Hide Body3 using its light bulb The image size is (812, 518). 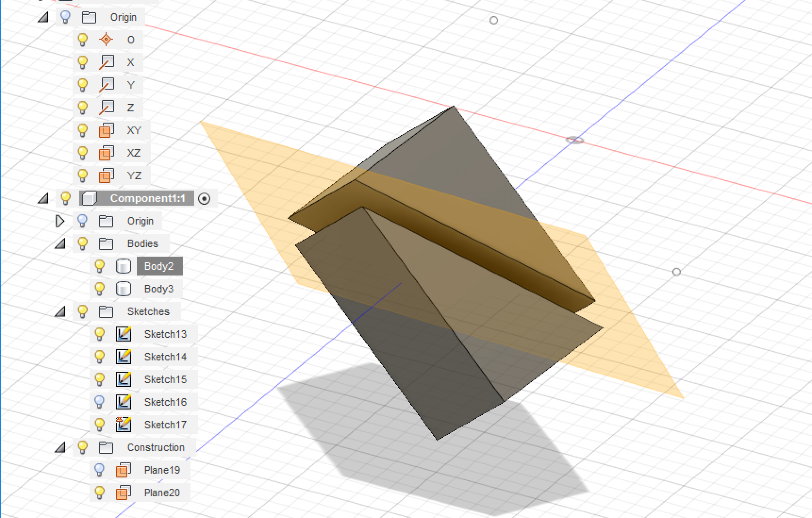(x=99, y=288)
